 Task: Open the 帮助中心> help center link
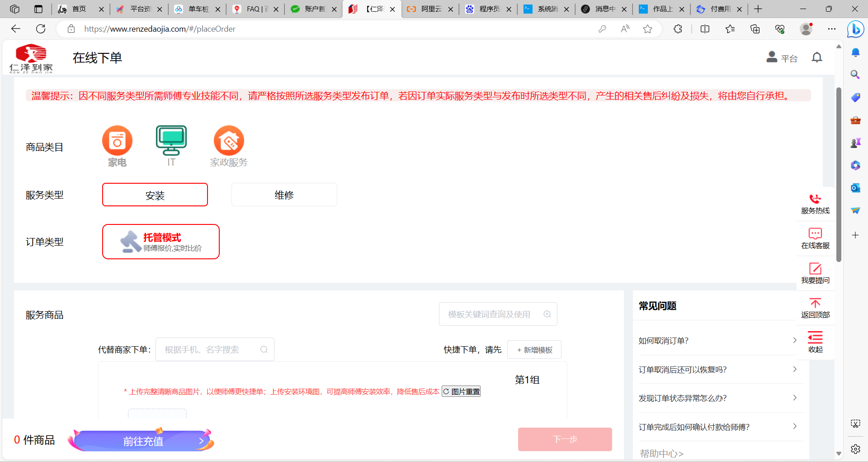click(x=661, y=453)
